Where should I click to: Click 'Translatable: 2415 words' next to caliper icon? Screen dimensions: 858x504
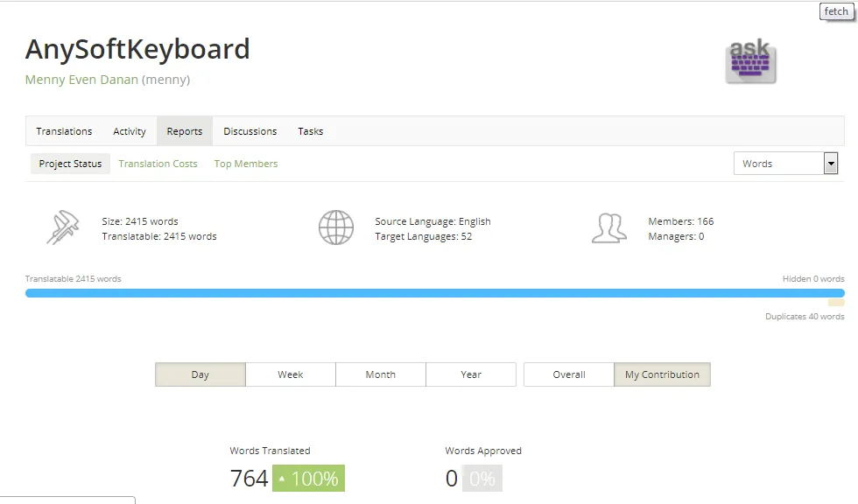(159, 236)
